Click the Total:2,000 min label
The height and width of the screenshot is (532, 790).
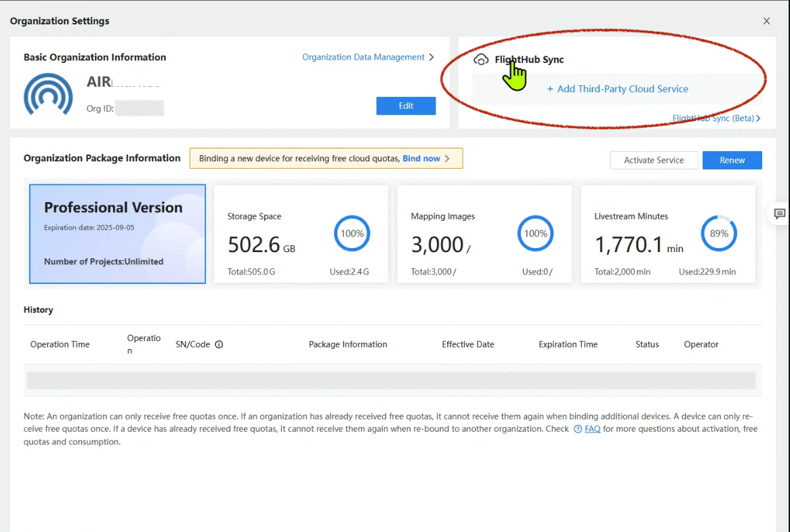(622, 272)
